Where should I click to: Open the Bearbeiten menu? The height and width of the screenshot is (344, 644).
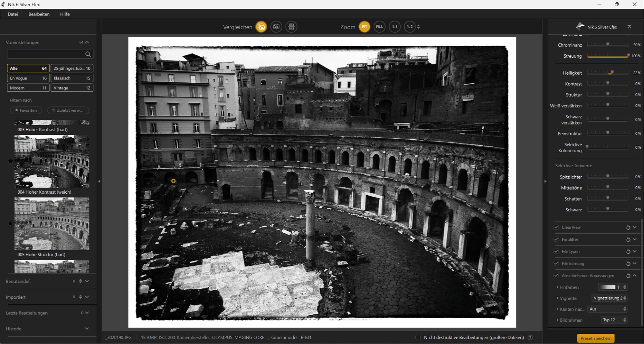pos(39,14)
